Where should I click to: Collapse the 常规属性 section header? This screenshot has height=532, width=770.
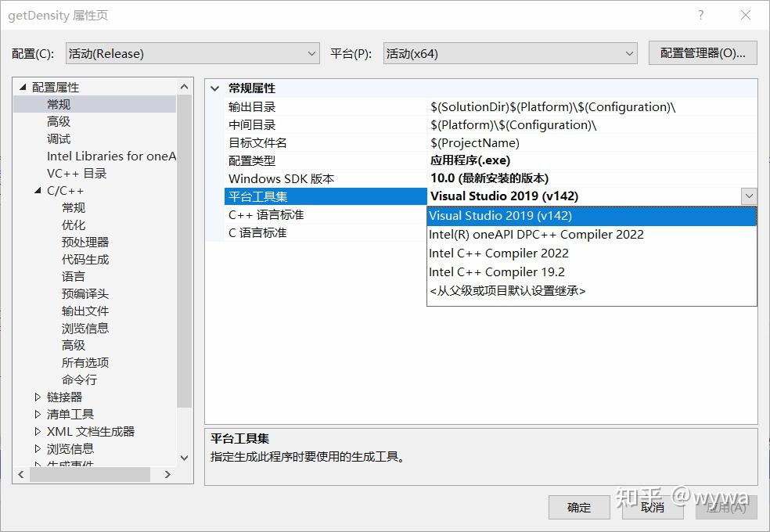coord(217,88)
